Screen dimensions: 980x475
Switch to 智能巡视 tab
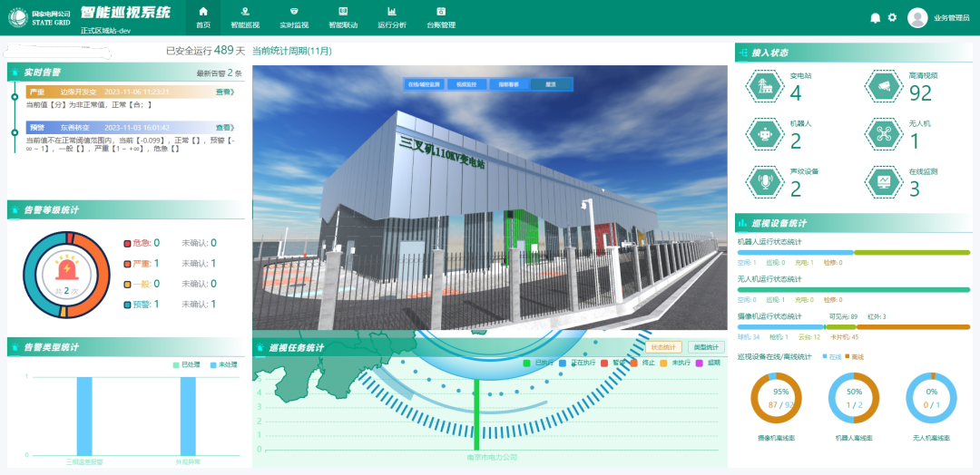[x=244, y=18]
